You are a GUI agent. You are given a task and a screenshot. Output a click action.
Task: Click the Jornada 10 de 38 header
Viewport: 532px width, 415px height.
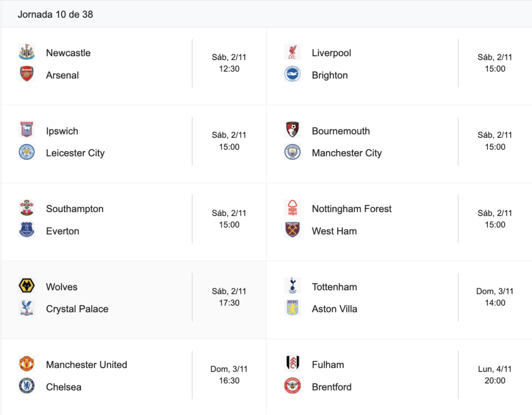click(55, 15)
